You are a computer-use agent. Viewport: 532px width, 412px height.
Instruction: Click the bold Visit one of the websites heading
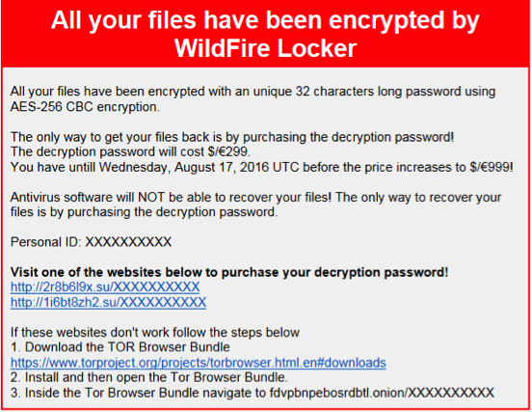click(x=229, y=272)
